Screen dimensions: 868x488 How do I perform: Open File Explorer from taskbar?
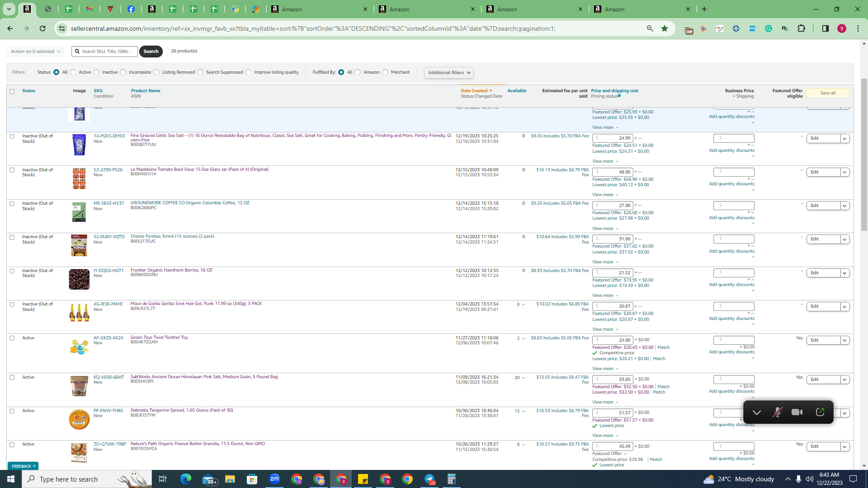coord(230,479)
